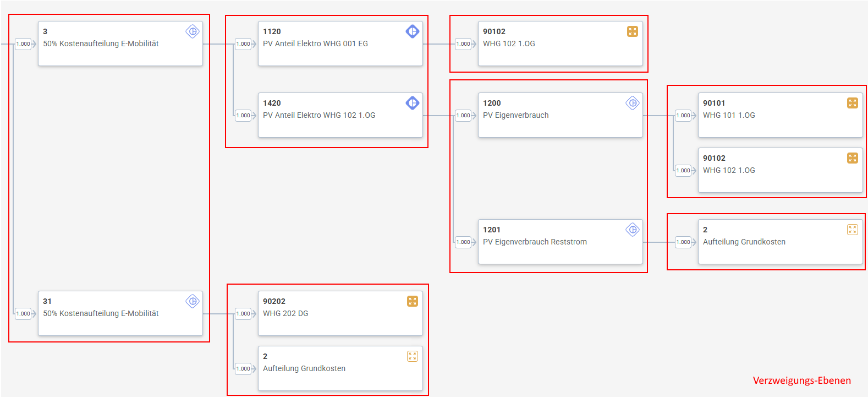Click the 1.000 factor before node 31
The height and width of the screenshot is (397, 868).
click(23, 314)
